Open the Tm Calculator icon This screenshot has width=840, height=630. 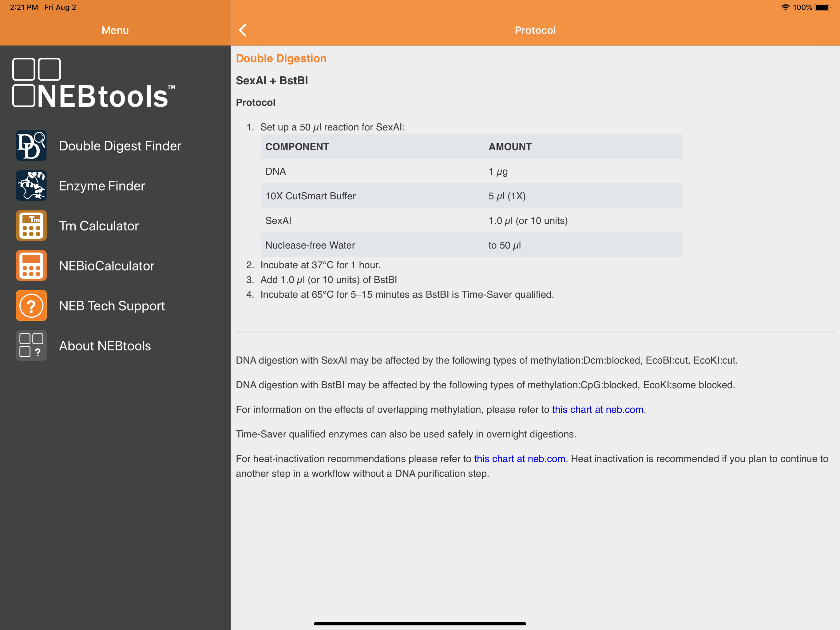tap(31, 225)
